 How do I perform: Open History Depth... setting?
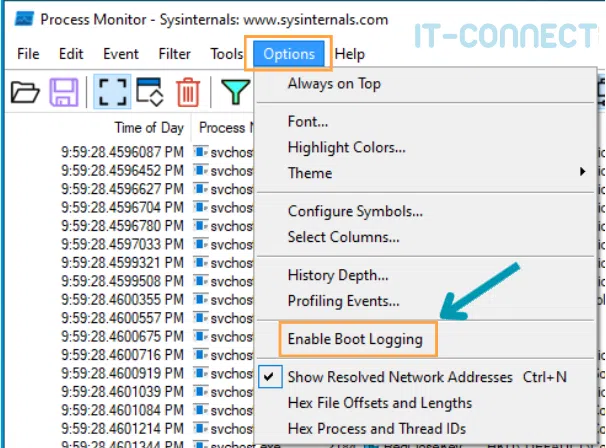point(425,275)
